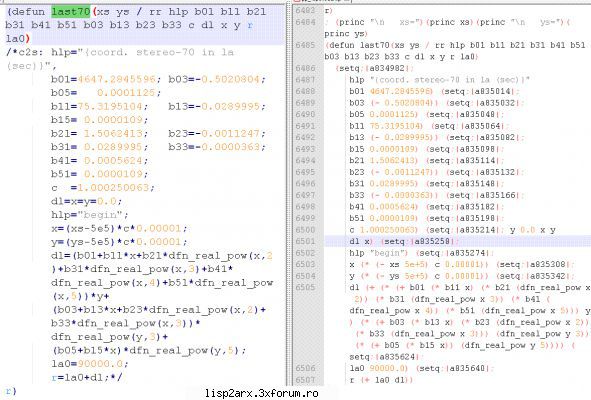Click line number 6507 in gutter
Viewport: 591px width, 400px height.
[305, 380]
